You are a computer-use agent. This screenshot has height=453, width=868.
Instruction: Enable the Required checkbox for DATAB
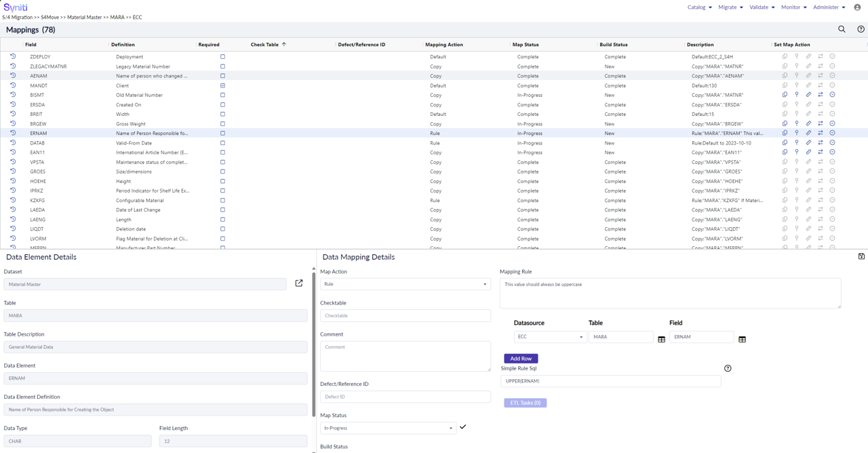[x=222, y=142]
